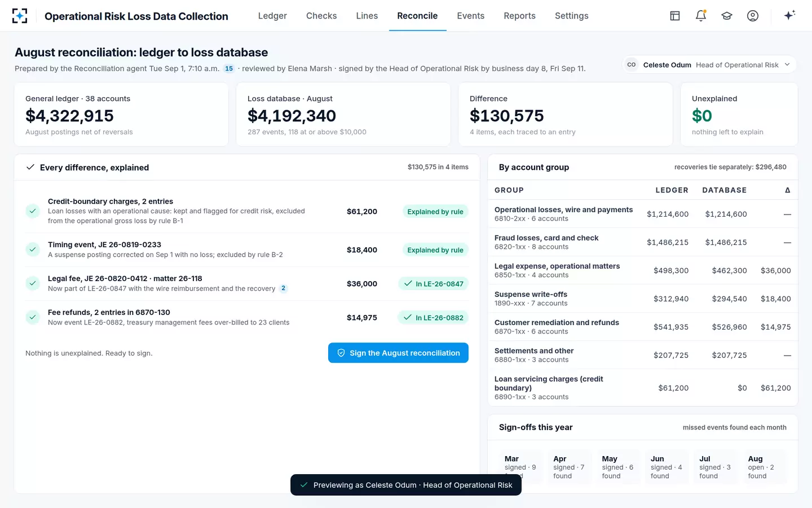812x508 pixels.
Task: Click the Customer remediation and refunds row
Action: pyautogui.click(x=643, y=327)
